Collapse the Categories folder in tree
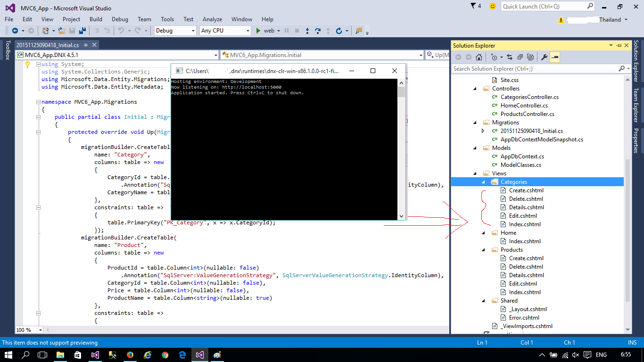 (483, 182)
